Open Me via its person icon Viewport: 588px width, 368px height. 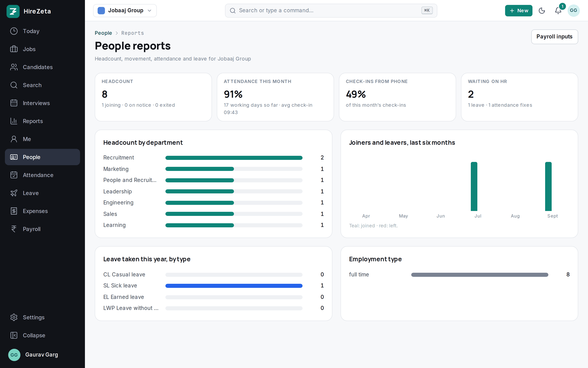[14, 139]
